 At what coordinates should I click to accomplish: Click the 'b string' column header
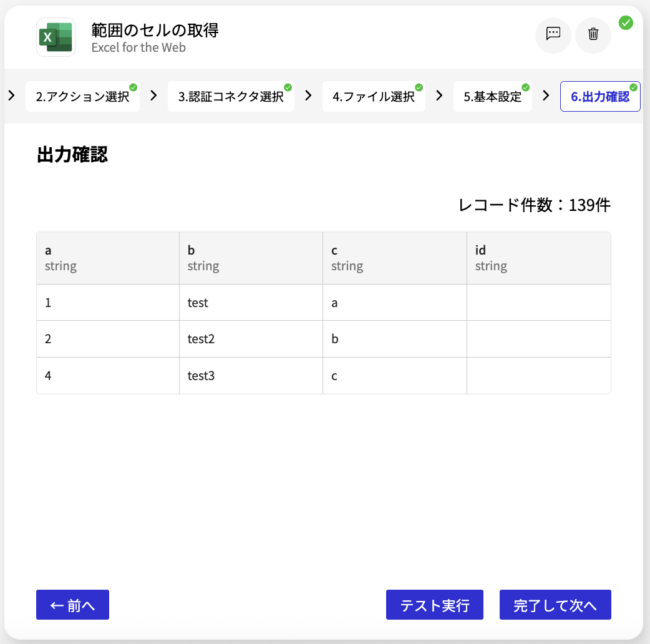tap(251, 258)
